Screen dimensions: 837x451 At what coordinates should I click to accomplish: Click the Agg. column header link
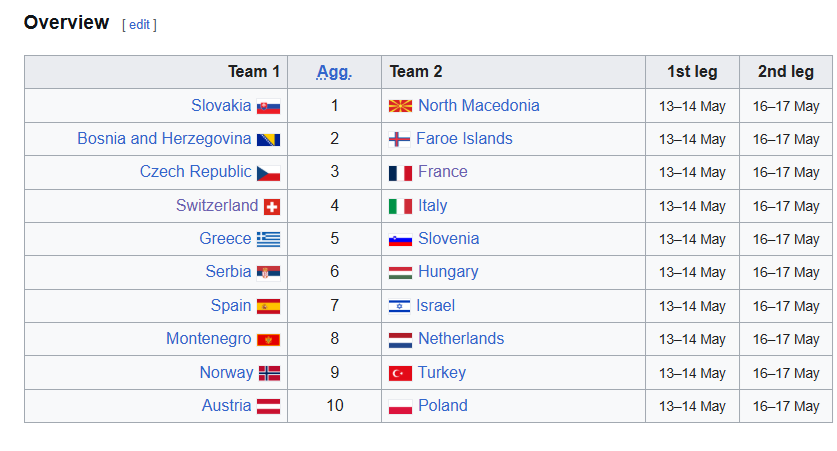tap(334, 72)
